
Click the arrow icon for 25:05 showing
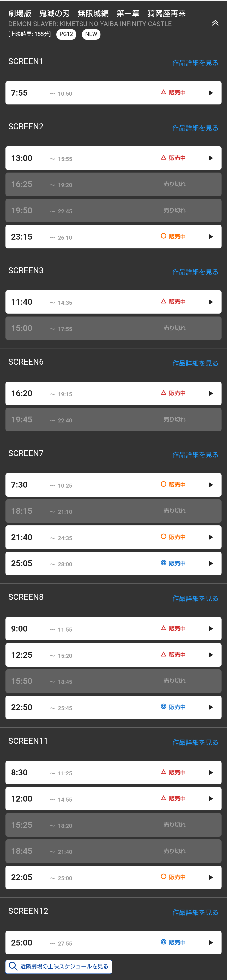pos(211,563)
